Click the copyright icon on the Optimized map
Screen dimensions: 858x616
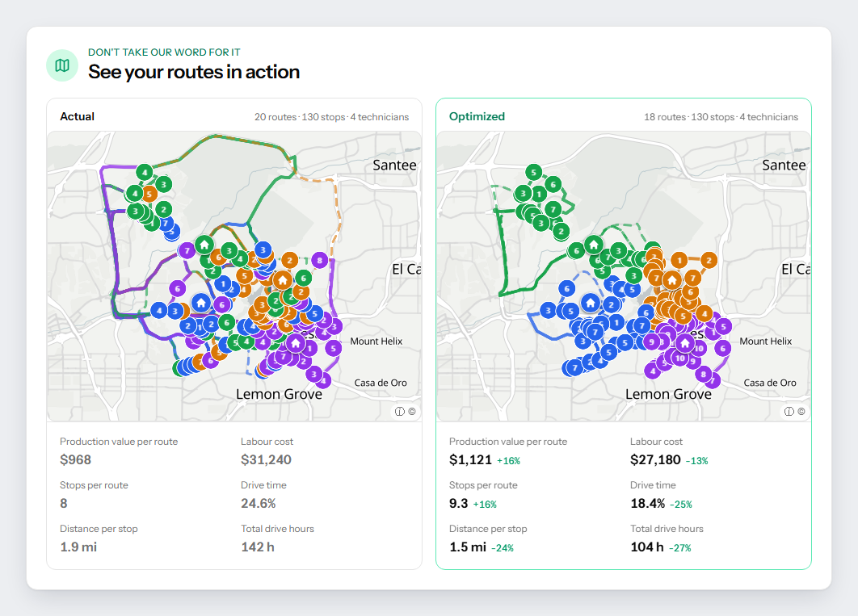pos(801,412)
